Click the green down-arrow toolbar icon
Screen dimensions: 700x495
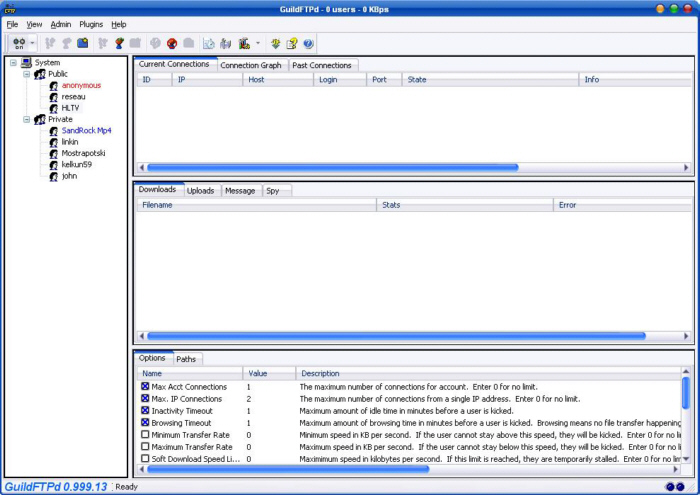(275, 43)
